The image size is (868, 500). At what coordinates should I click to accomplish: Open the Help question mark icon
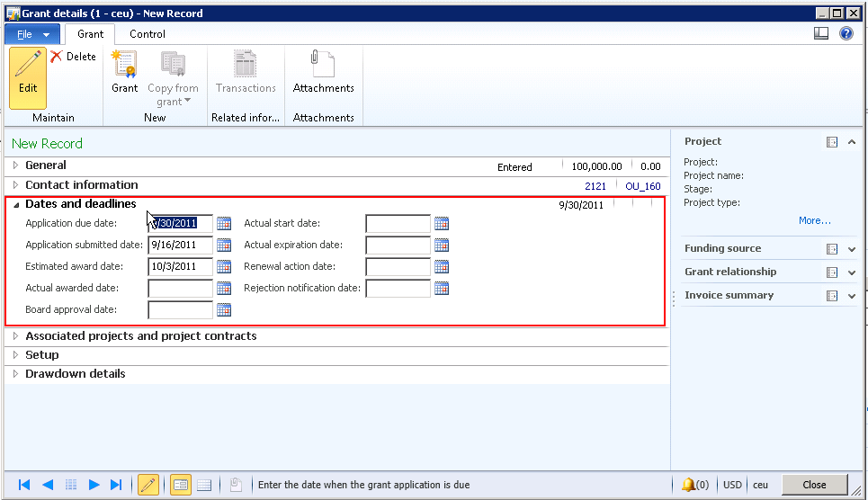coord(846,33)
